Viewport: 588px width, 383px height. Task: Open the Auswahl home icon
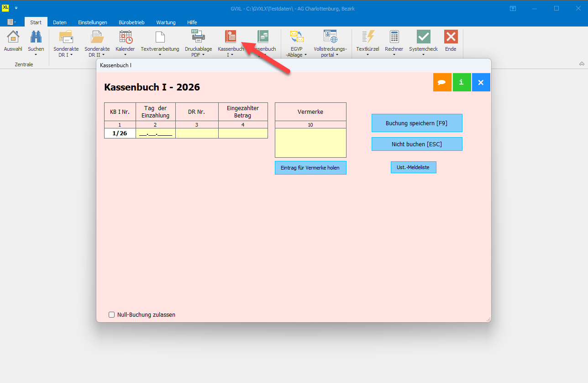point(13,37)
